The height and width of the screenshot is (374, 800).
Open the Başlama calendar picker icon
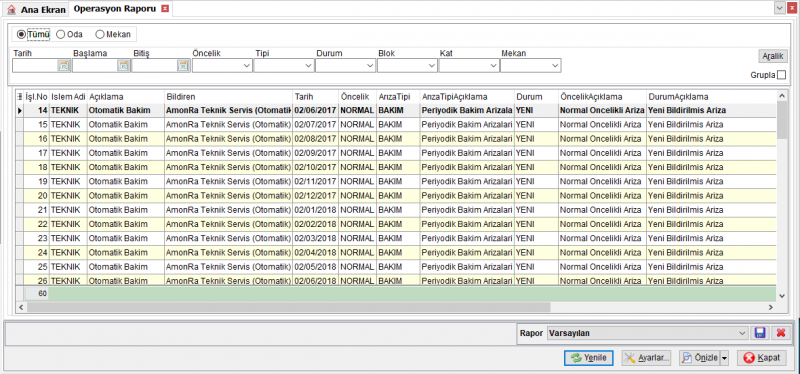(123, 65)
